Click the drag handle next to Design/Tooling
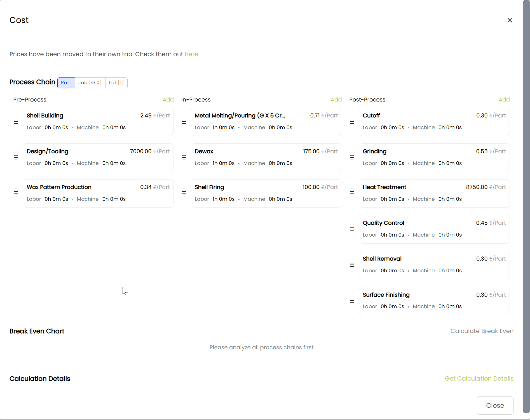The image size is (530, 420). coord(16,157)
